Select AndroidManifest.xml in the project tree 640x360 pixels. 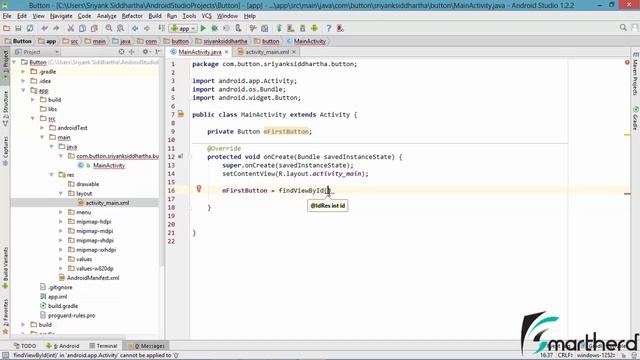93,278
